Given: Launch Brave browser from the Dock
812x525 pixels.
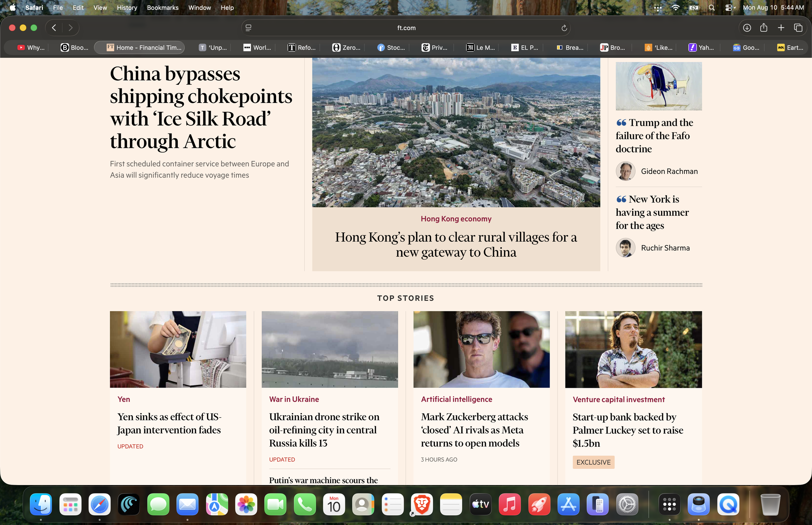Looking at the screenshot, I should coord(422,504).
